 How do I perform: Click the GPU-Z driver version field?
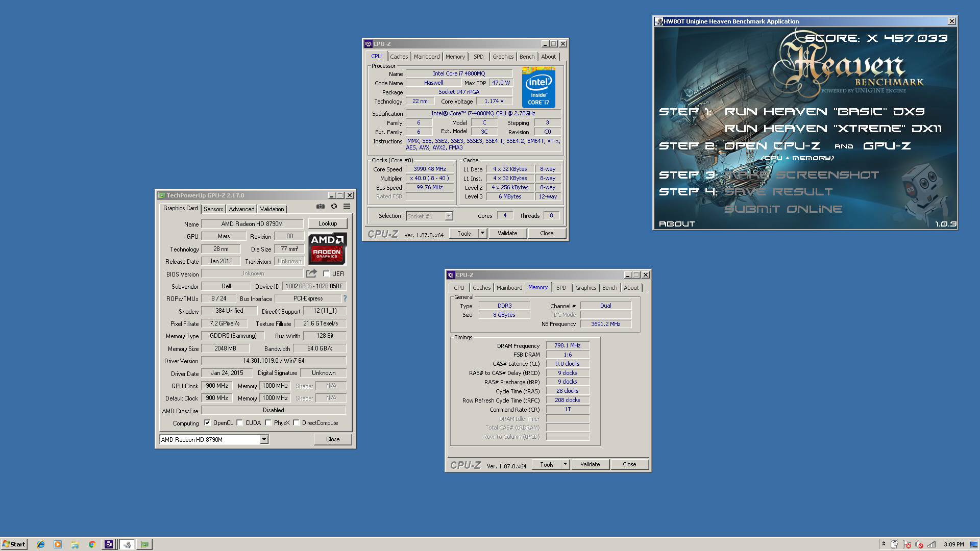pos(274,361)
